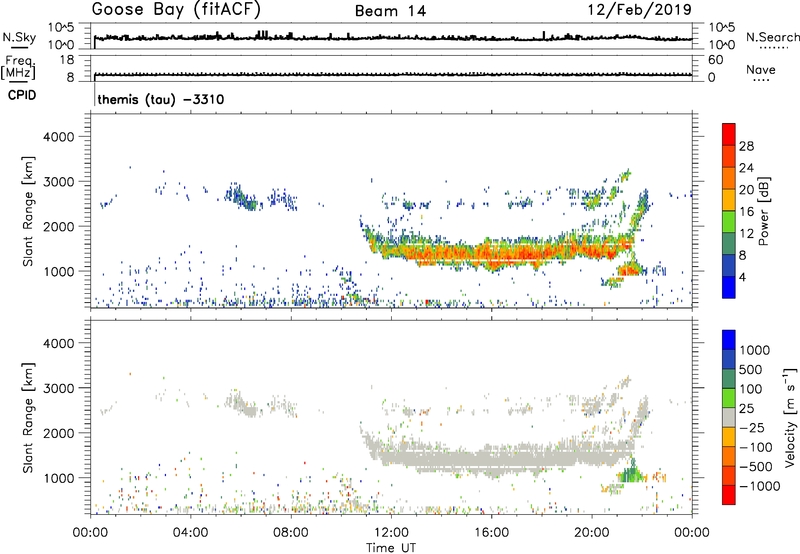Click the date '12/Feb/2019'
Screen dimensions: 800x554
(640, 9)
